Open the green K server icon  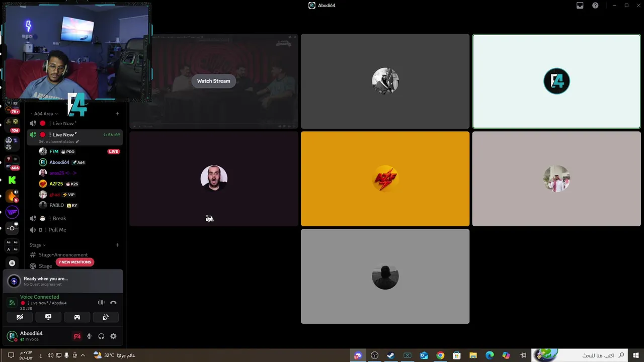pyautogui.click(x=12, y=180)
